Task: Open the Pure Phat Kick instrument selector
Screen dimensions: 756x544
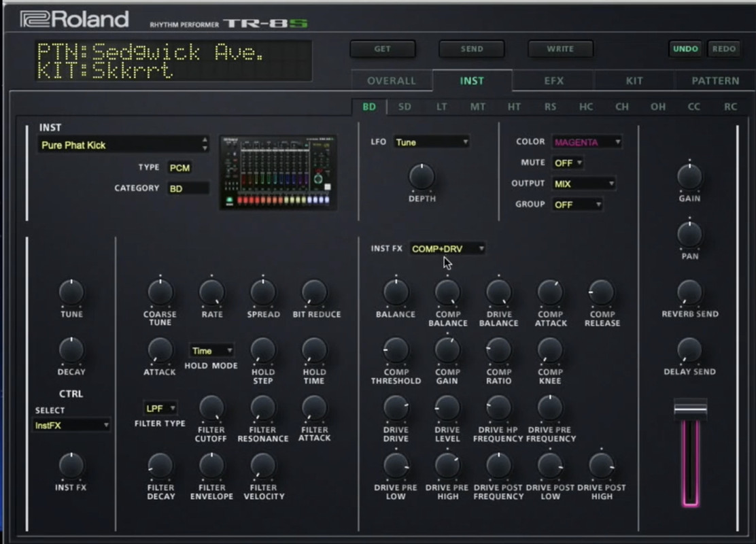Action: click(124, 145)
